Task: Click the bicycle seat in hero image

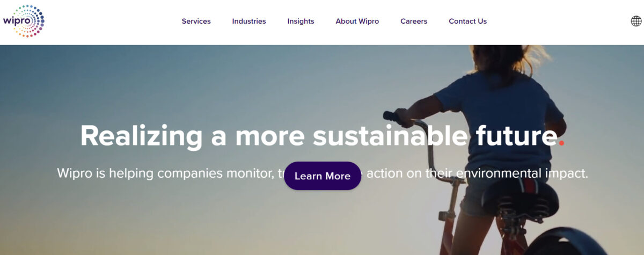Action: (520, 195)
